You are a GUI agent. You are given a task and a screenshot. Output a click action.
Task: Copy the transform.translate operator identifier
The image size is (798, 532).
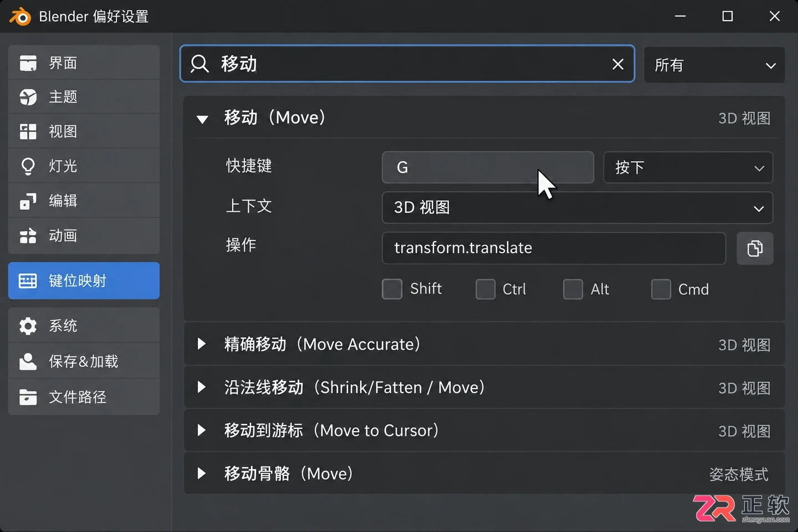[x=755, y=248]
